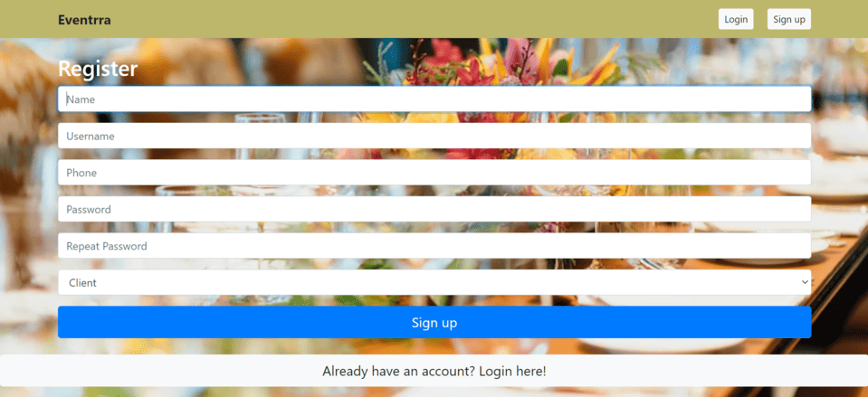Place the cursor on the 'Username' placeholder text

click(91, 136)
